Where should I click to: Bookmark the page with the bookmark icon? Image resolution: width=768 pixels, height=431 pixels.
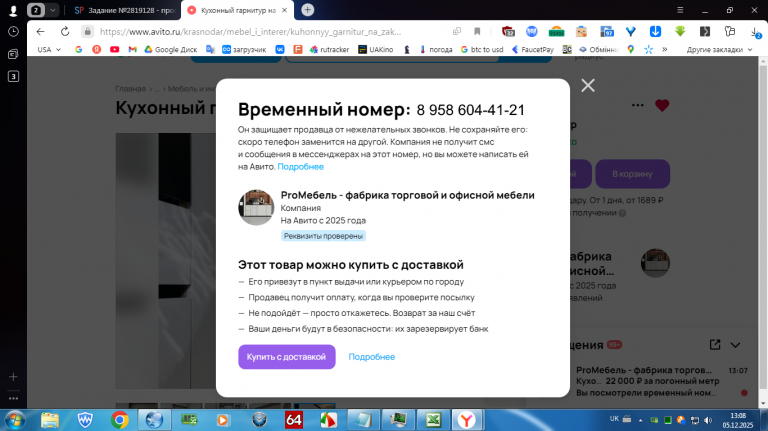pyautogui.click(x=477, y=31)
